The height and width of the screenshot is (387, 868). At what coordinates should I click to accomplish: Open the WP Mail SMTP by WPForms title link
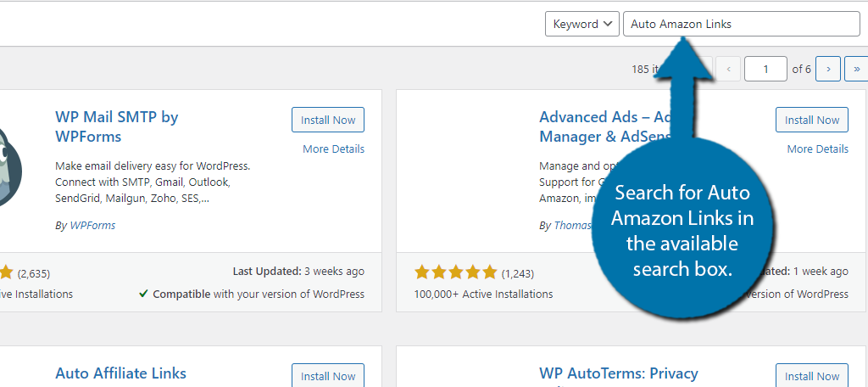(x=117, y=126)
